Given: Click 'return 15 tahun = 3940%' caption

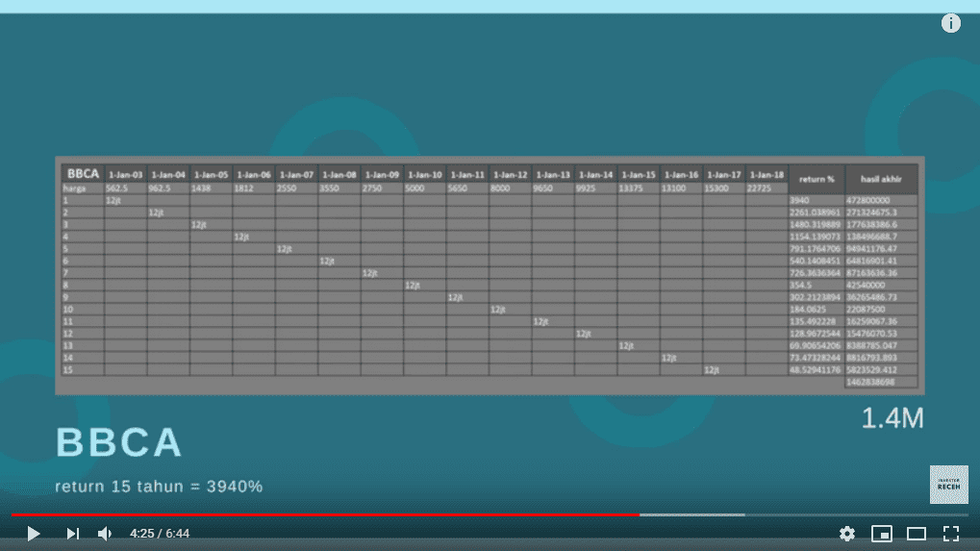Looking at the screenshot, I should point(159,486).
